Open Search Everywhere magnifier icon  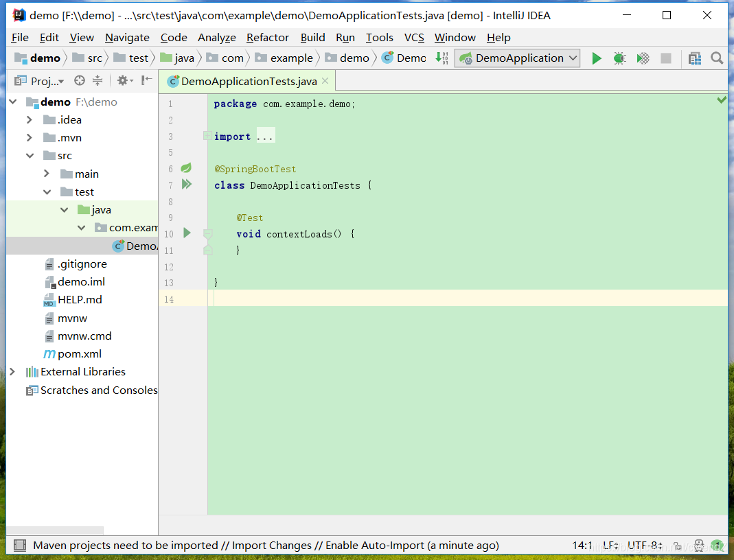pos(717,58)
